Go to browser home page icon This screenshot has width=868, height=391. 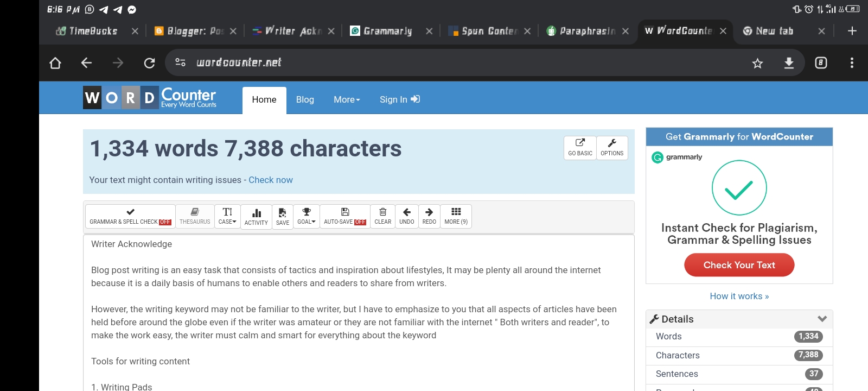click(55, 63)
